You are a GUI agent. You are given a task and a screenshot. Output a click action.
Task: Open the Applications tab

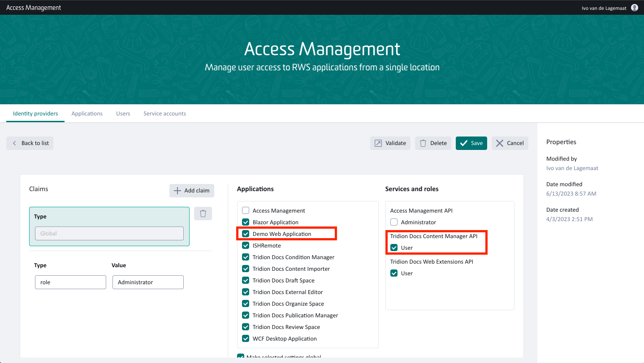click(x=87, y=114)
